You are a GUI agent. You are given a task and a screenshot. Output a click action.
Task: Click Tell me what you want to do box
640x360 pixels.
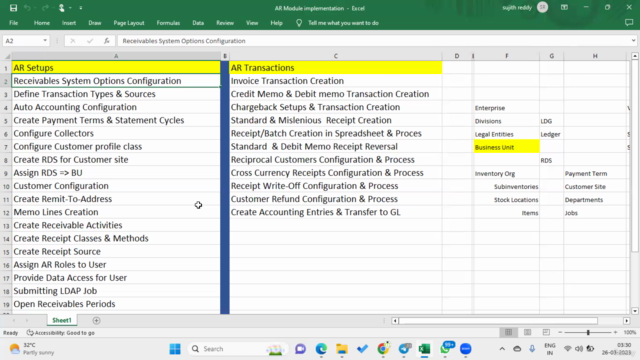(343, 23)
